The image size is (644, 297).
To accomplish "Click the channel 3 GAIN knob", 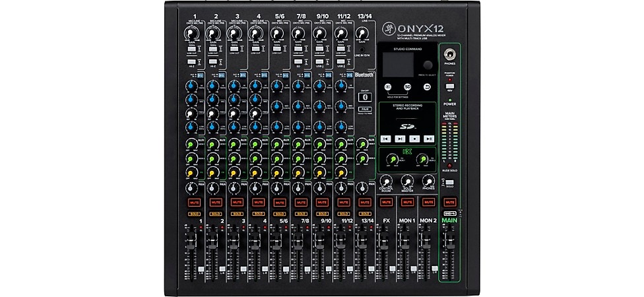I will coord(234,33).
